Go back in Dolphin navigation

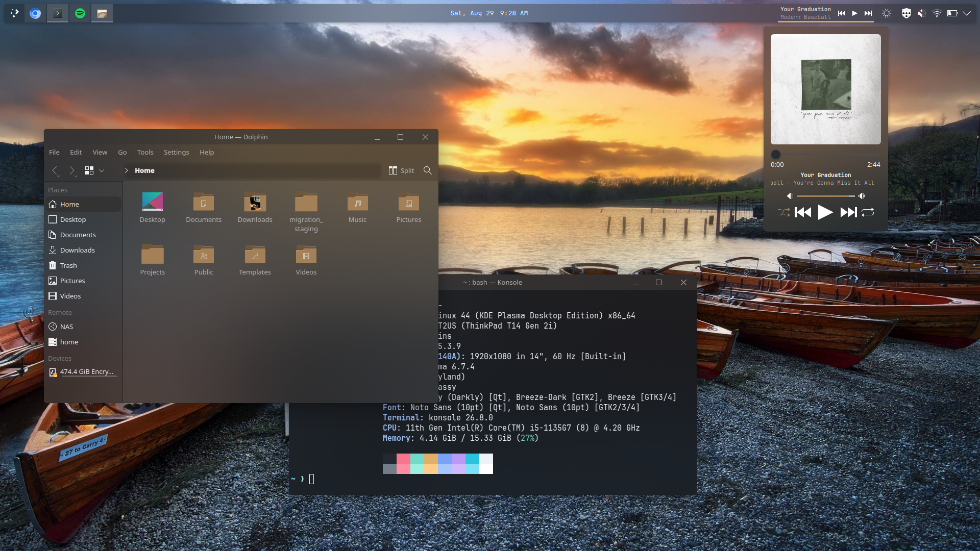click(55, 170)
